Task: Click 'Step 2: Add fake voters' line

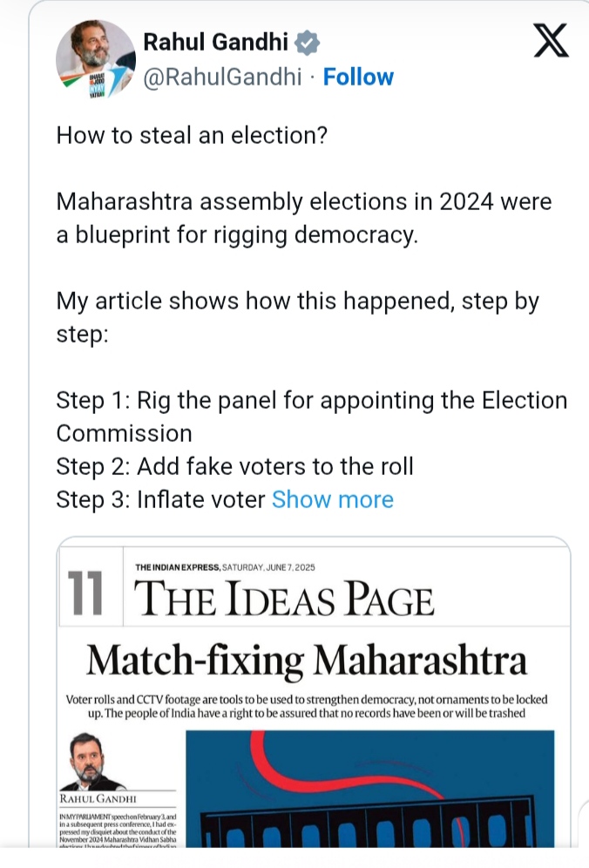Action: click(x=234, y=466)
